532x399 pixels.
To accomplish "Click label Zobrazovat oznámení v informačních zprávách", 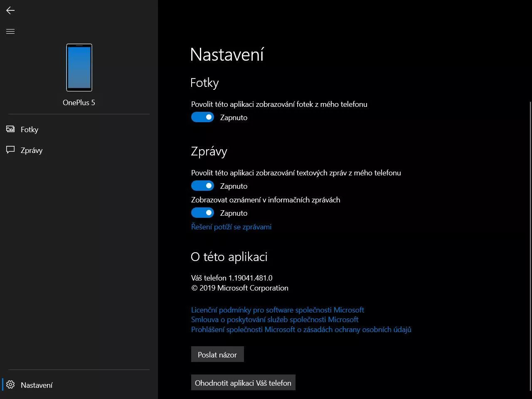I will coord(266,199).
